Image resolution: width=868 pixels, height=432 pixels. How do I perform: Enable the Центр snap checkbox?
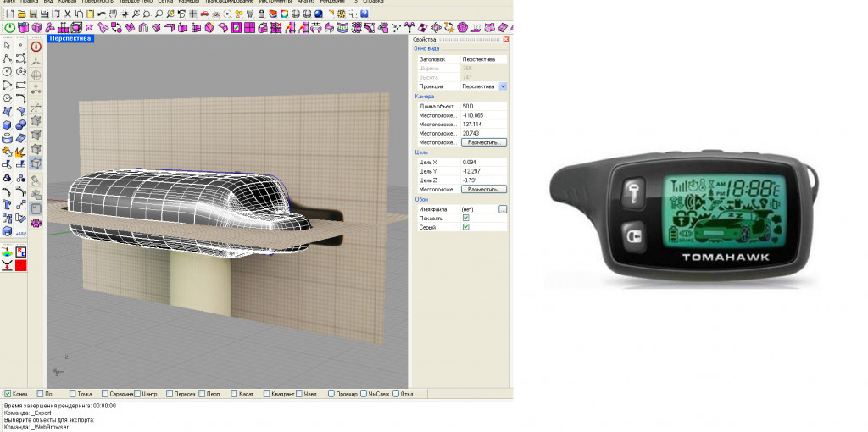137,394
